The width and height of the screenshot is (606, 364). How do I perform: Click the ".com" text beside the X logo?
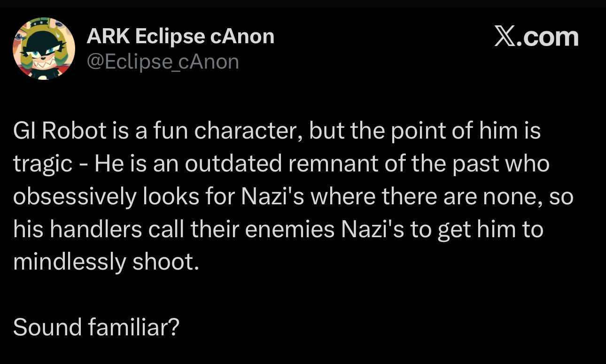tap(549, 38)
